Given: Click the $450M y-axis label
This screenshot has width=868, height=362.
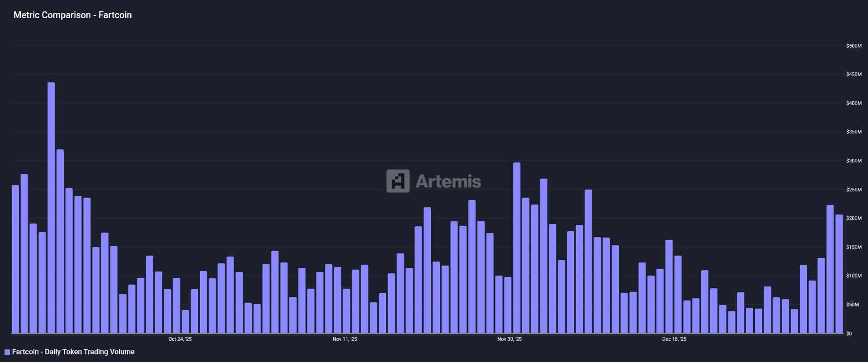Looking at the screenshot, I should click(854, 74).
